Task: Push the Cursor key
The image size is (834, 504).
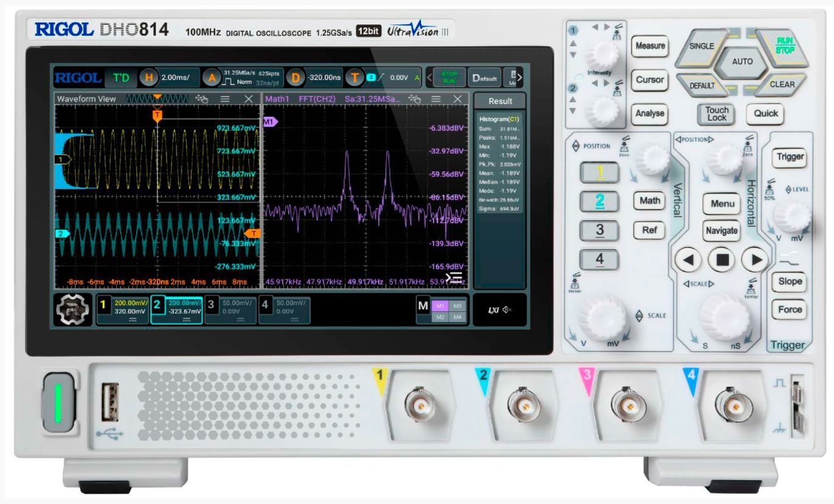Action: point(649,80)
